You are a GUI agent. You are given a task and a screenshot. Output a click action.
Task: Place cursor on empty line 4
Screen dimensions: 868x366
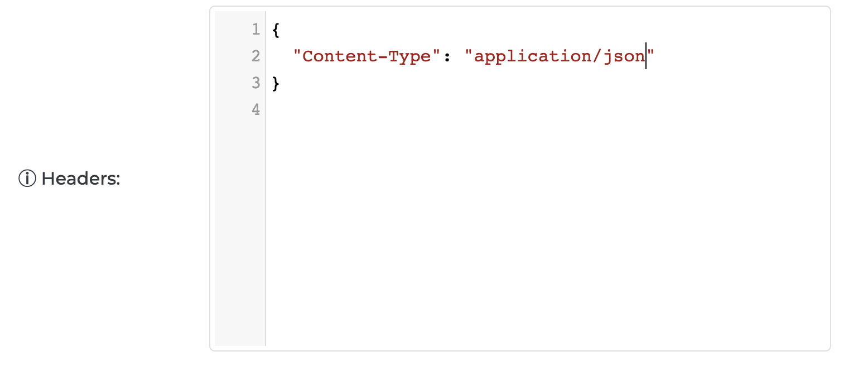tap(390, 110)
